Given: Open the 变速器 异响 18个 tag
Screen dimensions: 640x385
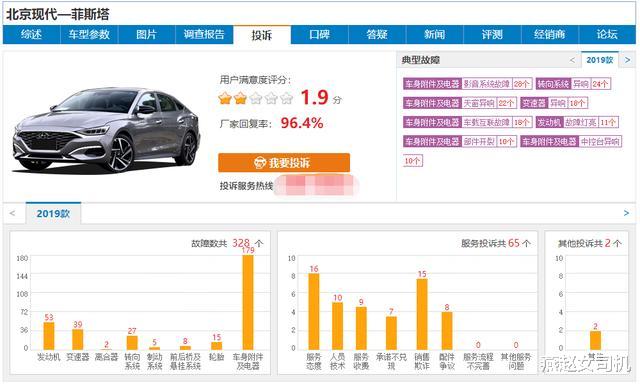Looking at the screenshot, I should pos(554,103).
